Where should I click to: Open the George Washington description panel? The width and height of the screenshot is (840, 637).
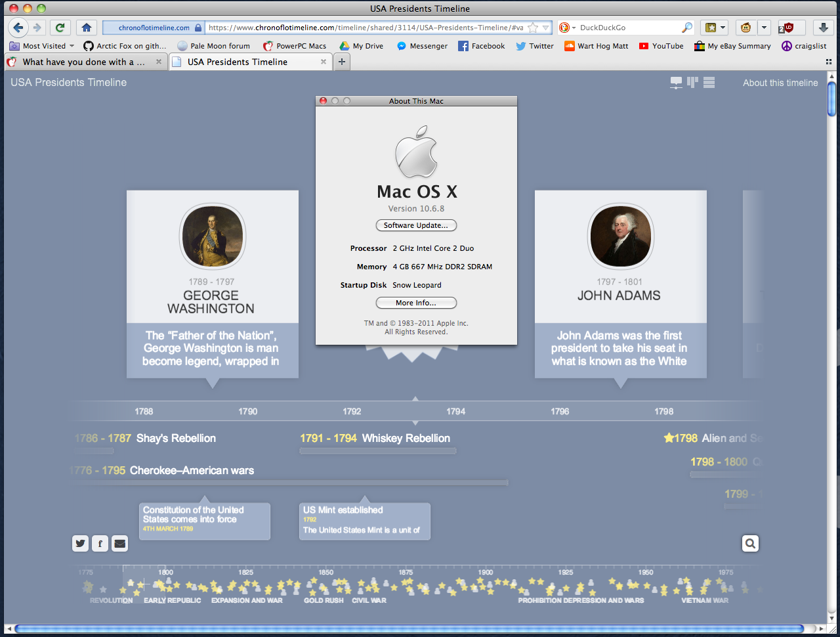(213, 350)
